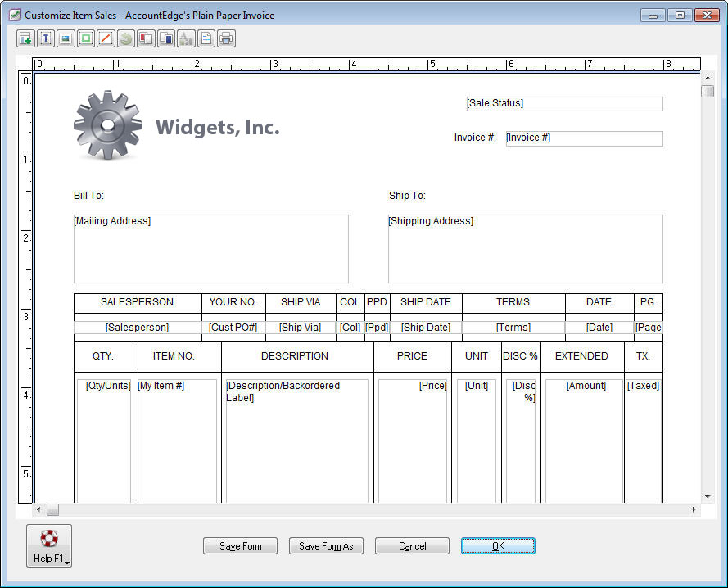Click the Help F1 lifebuoy icon
This screenshot has width=728, height=588.
49,538
